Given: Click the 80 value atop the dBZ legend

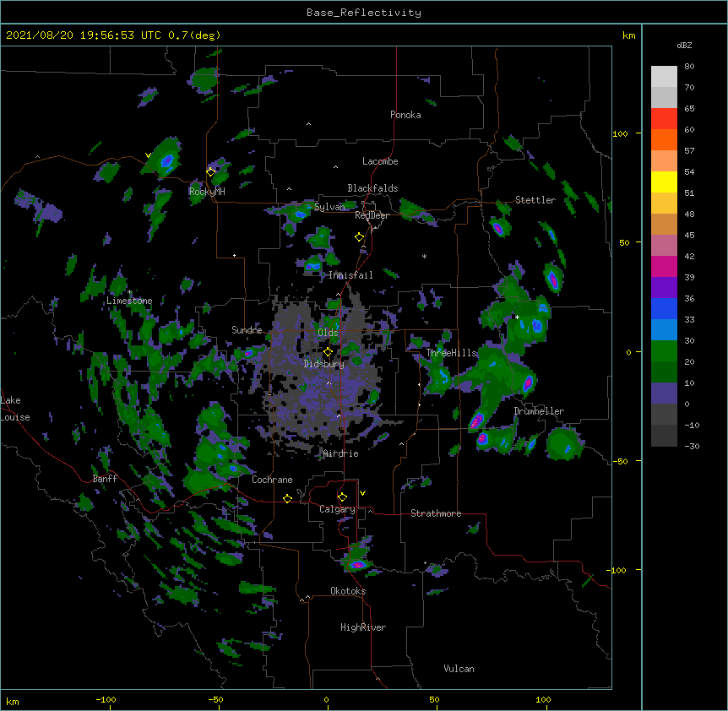Looking at the screenshot, I should click(689, 67).
